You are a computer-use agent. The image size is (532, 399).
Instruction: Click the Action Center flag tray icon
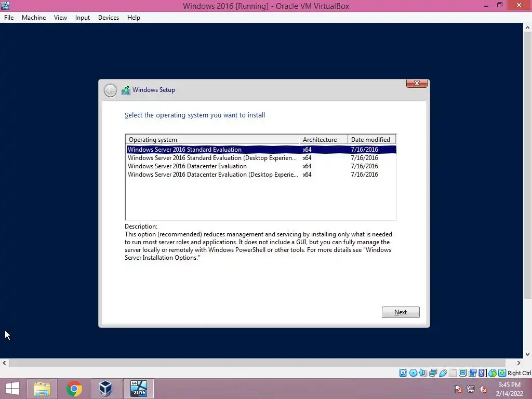click(458, 389)
